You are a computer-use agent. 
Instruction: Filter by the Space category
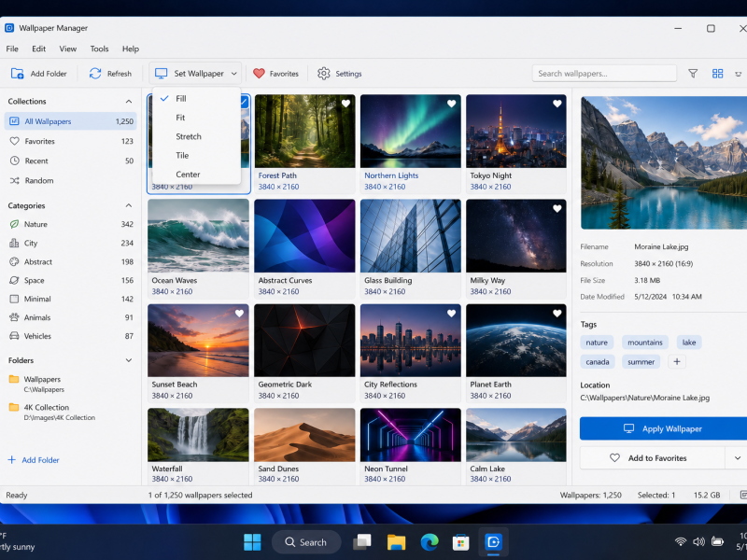coord(71,280)
